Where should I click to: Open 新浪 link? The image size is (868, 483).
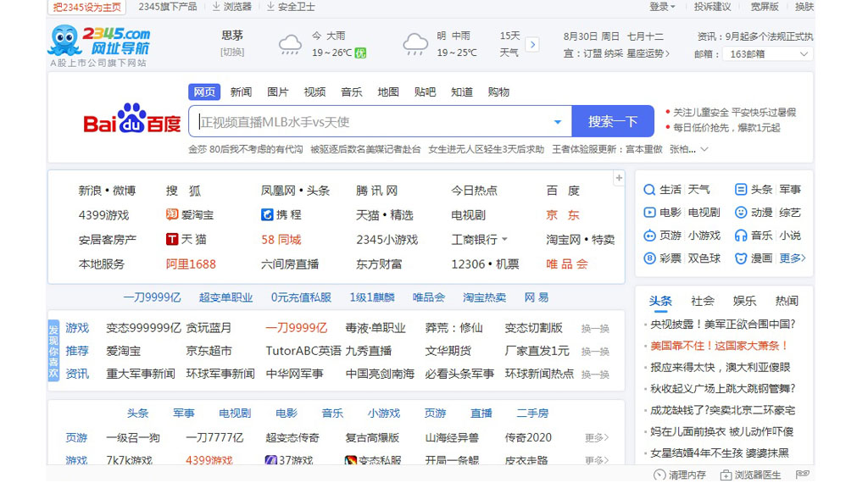[x=90, y=191]
